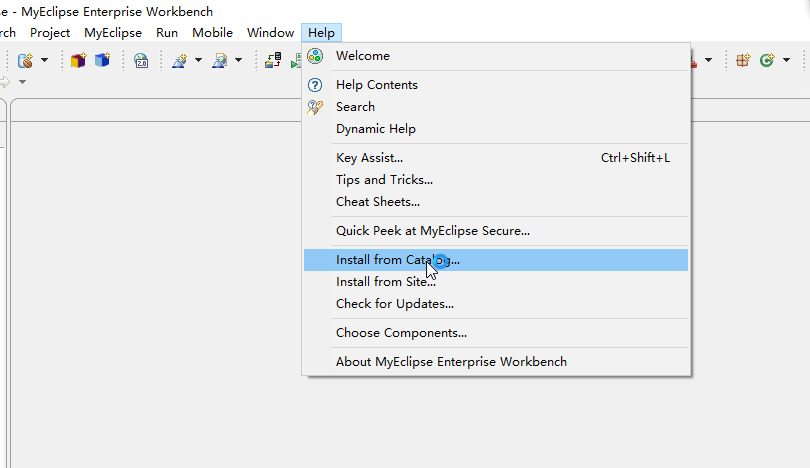Click the New Java Package icon

coord(743,60)
